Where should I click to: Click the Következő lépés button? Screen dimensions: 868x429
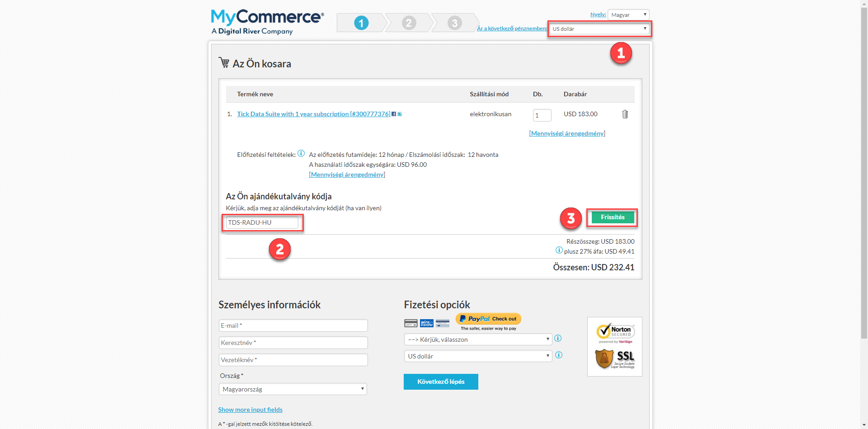pos(441,382)
